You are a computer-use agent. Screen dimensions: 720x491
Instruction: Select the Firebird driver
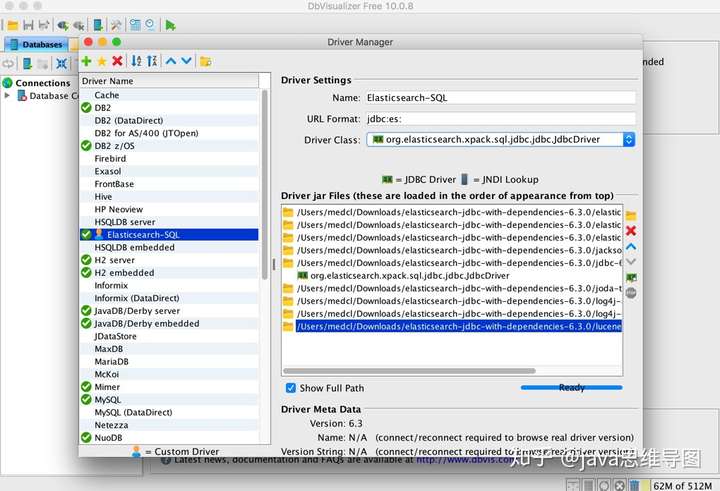click(169, 158)
